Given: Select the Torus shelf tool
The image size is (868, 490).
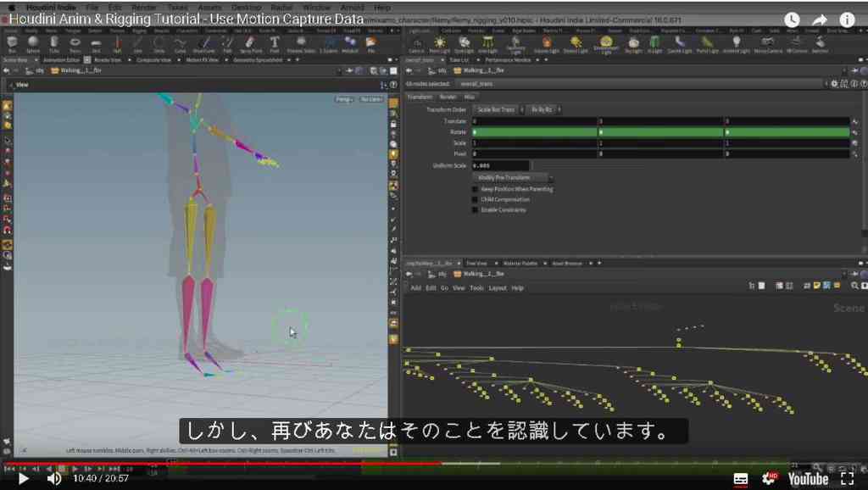Looking at the screenshot, I should 75,44.
